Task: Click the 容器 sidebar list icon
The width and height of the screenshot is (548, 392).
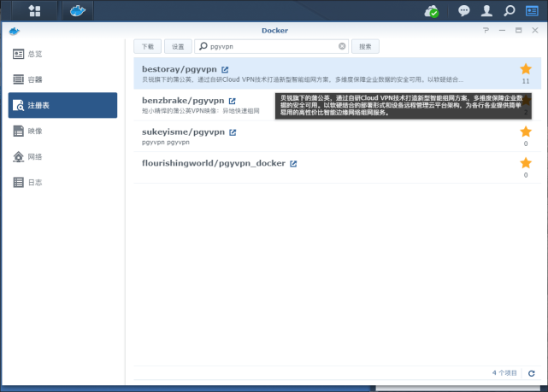Action: click(x=18, y=79)
